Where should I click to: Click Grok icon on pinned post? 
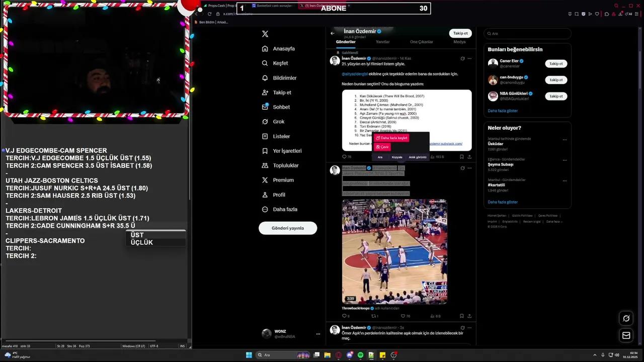[x=462, y=58]
